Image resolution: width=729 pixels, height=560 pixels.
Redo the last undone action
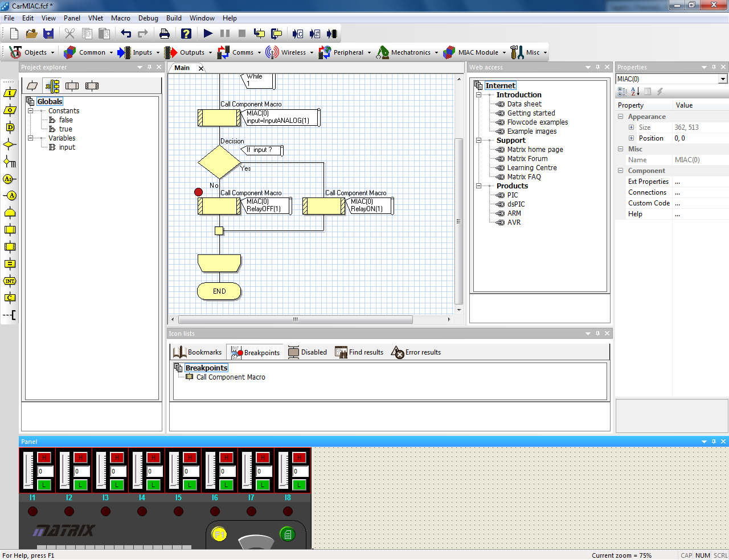[143, 34]
